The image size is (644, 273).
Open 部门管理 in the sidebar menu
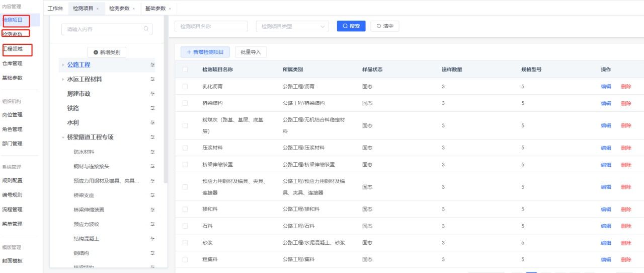tap(12, 144)
